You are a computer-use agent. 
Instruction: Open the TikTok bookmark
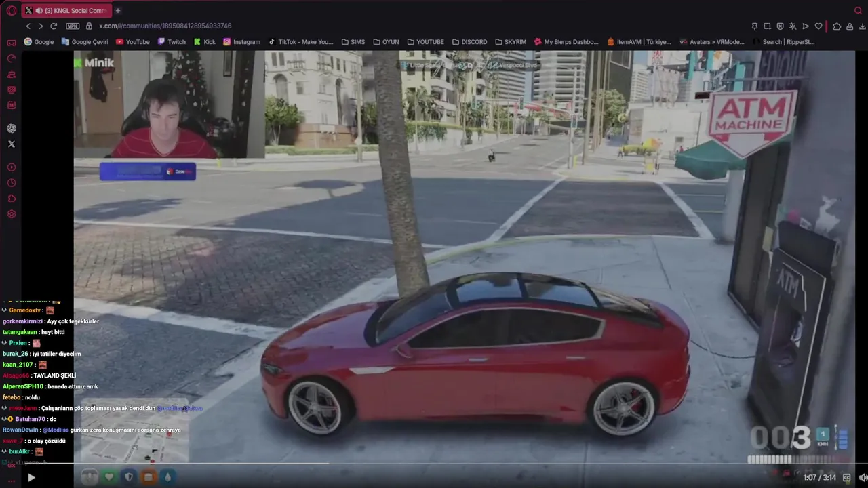(x=300, y=41)
